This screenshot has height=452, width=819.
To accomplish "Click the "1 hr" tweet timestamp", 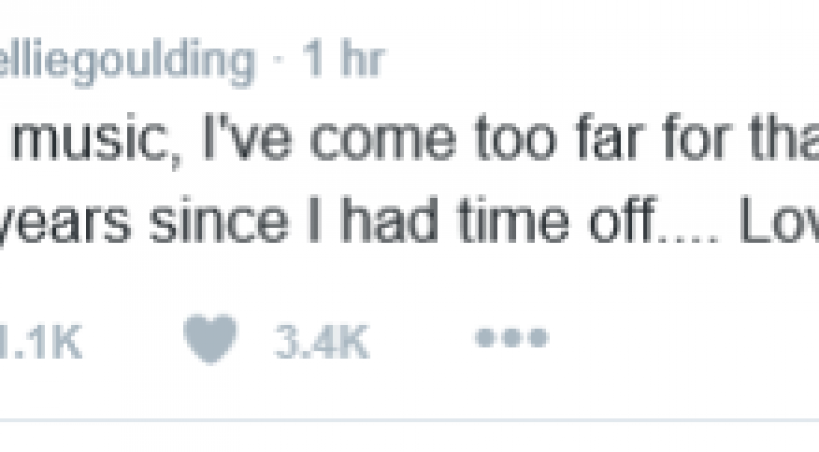I will coord(345,62).
